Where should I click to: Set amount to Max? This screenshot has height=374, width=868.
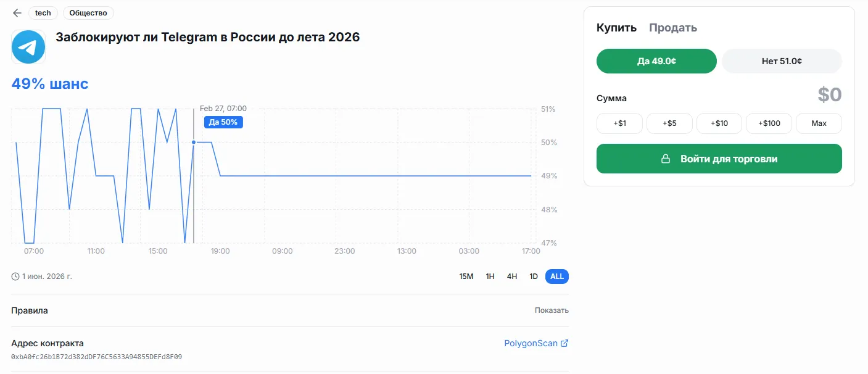[819, 123]
